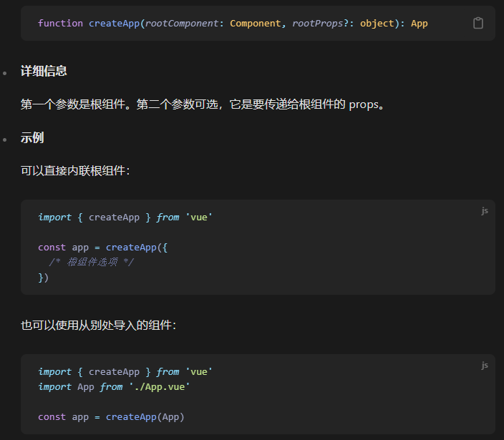The height and width of the screenshot is (440, 504).
Task: Click the 'const app = createApp(App)' line
Action: (111, 417)
